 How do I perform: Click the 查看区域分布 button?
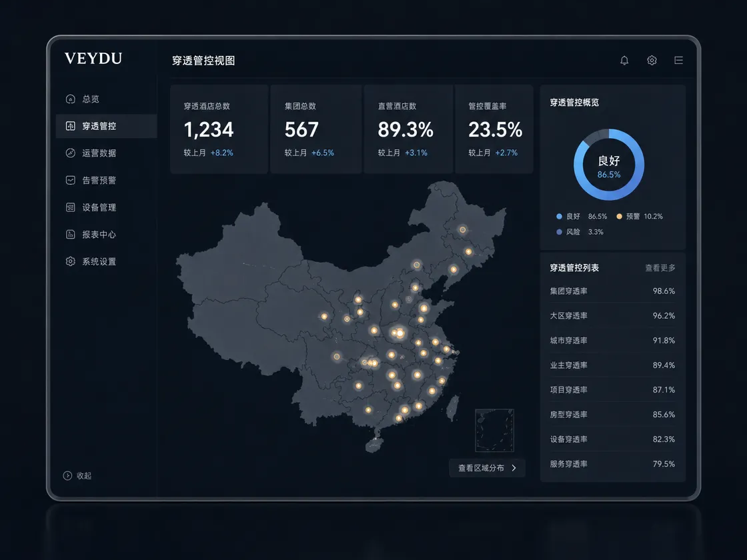[x=487, y=468]
